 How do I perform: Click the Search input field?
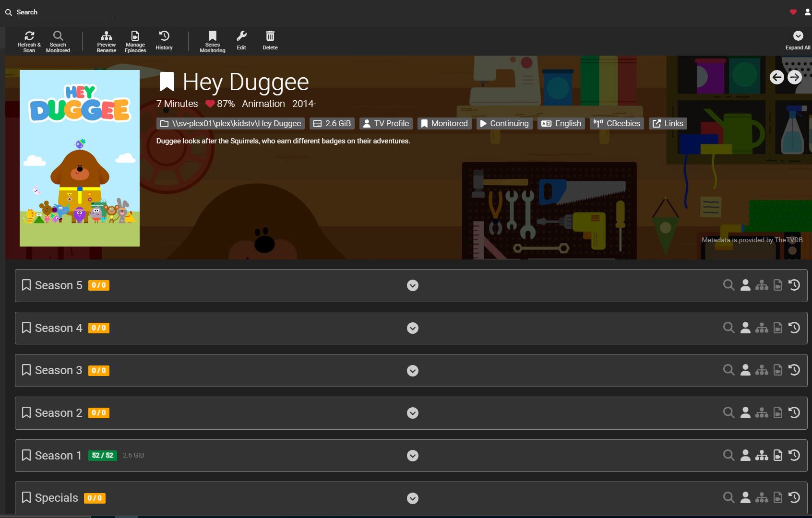pos(63,12)
